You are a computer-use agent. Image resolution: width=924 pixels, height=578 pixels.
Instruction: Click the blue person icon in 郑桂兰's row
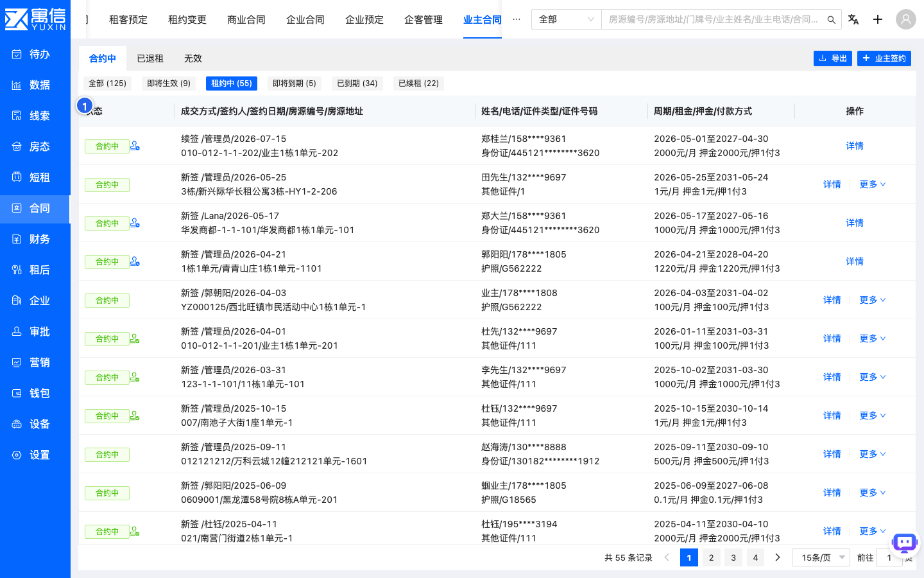[135, 146]
